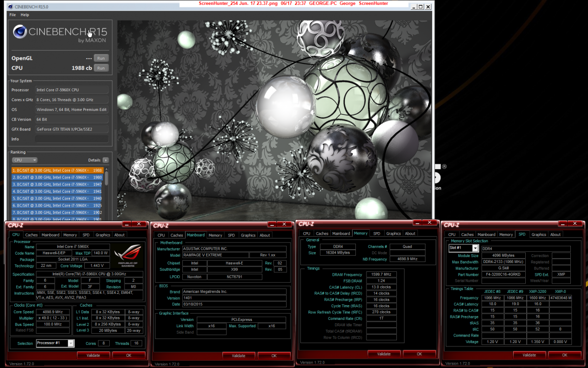Click the part number F4-3200C16-4GRKD
Viewport: 588px width, 368px height.
click(x=504, y=275)
